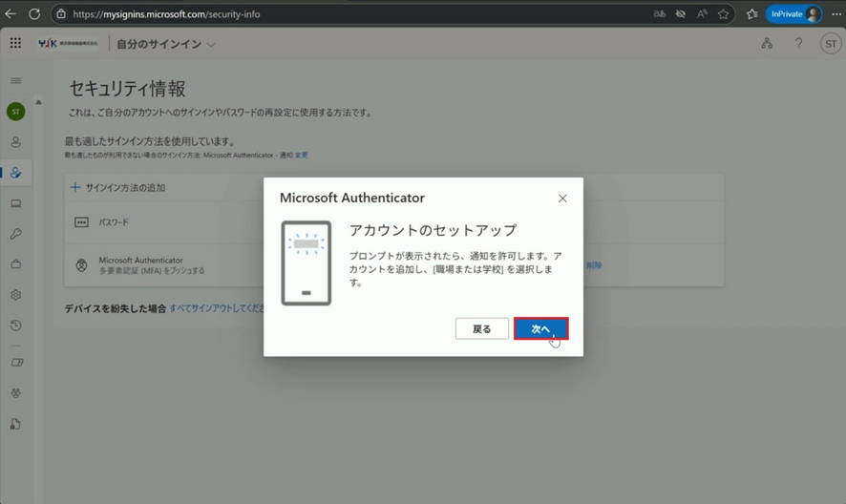Open recent activity history icon in sidebar

tap(15, 325)
